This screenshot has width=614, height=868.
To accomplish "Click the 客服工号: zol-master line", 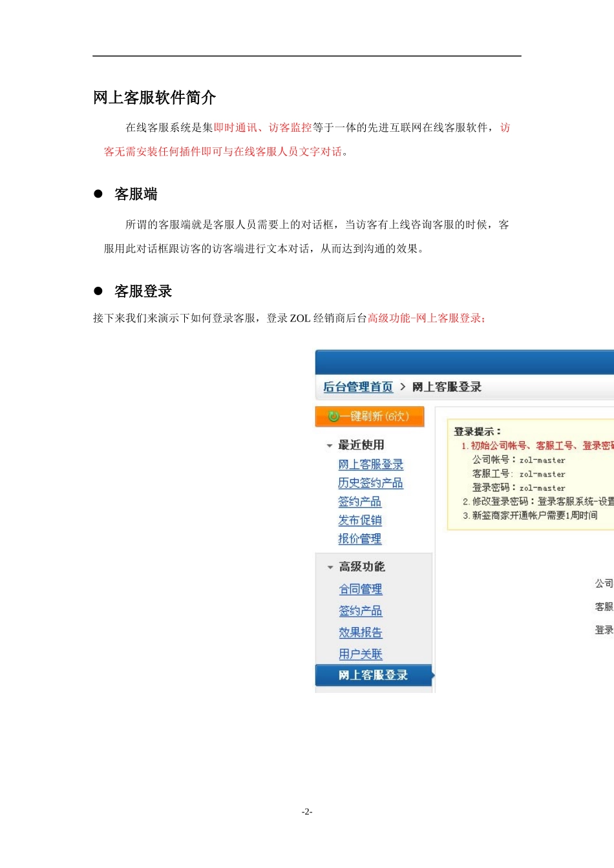I will tap(518, 474).
